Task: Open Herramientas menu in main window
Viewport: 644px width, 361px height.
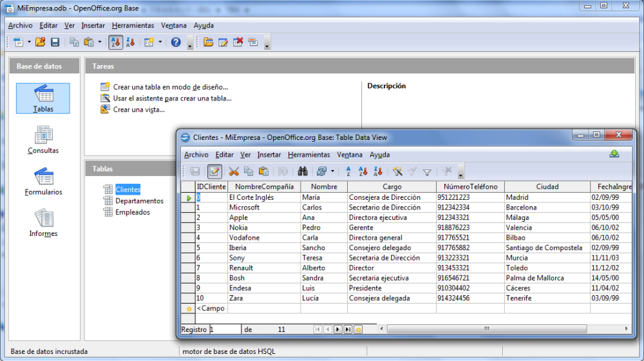Action: point(133,26)
